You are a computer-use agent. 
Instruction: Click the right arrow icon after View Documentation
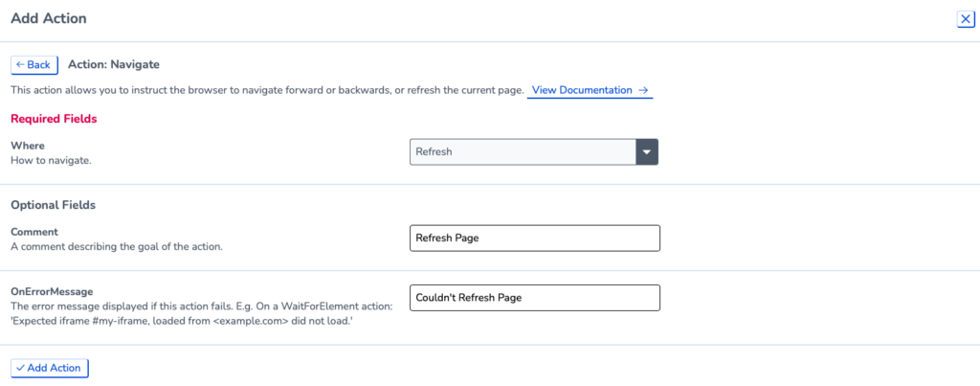642,90
